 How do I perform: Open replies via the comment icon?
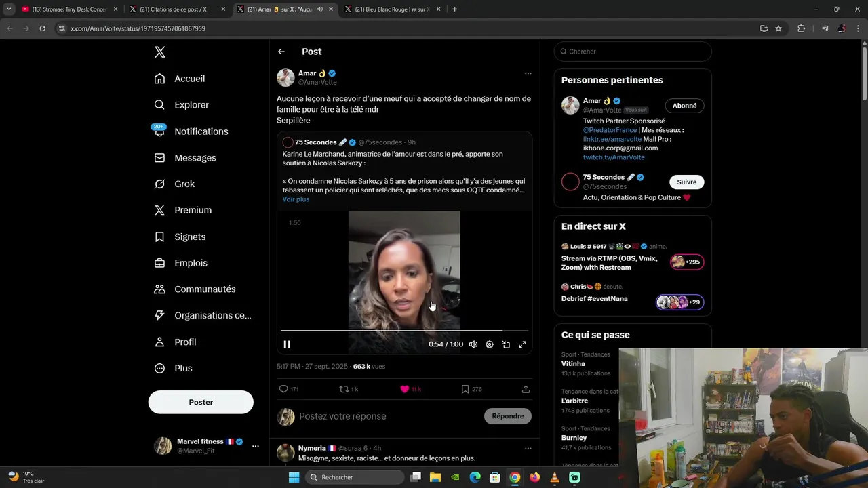pos(283,389)
